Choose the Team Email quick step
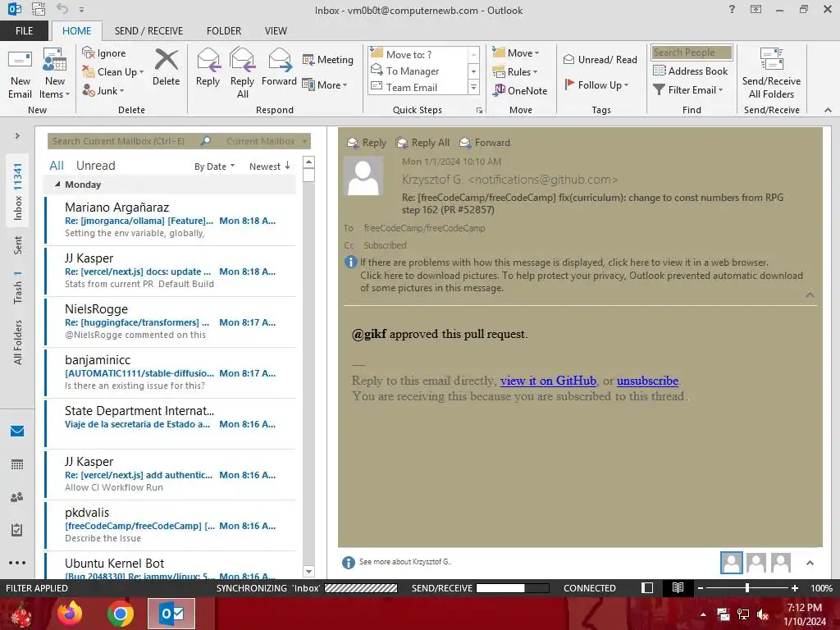Screen dimensions: 840x630 [418, 87]
